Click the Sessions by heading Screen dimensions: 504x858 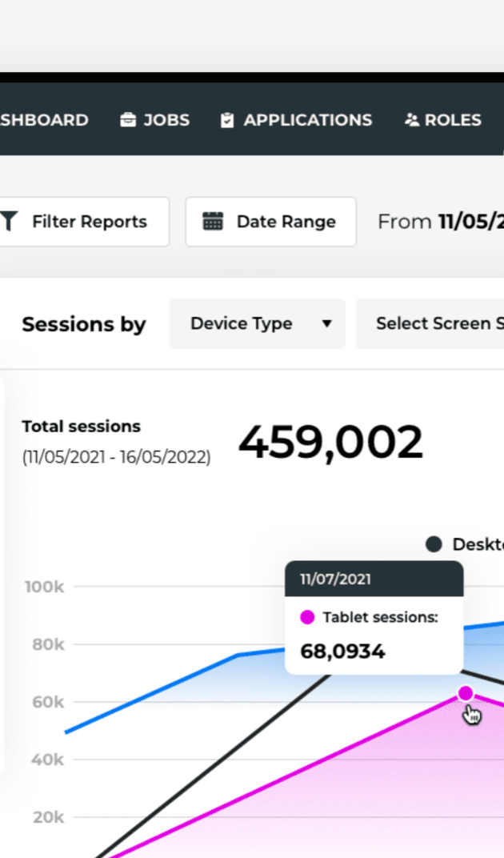click(x=84, y=324)
